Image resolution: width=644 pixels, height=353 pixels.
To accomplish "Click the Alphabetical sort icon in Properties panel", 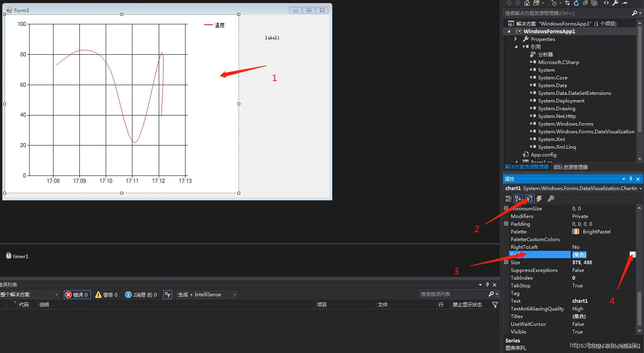I will (x=518, y=199).
